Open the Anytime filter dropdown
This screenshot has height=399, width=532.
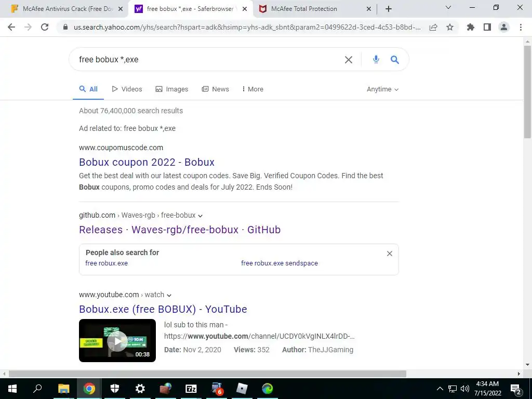pos(382,89)
